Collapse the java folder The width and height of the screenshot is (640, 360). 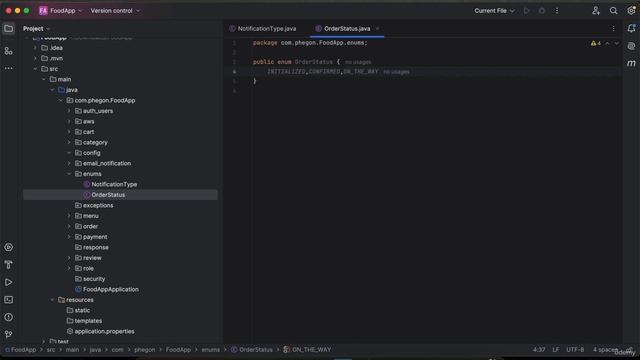pos(52,90)
